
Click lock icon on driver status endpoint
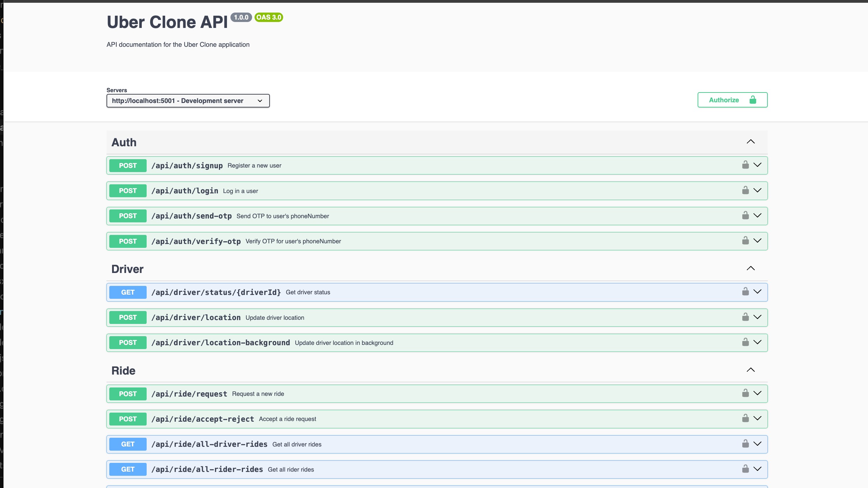[745, 291]
